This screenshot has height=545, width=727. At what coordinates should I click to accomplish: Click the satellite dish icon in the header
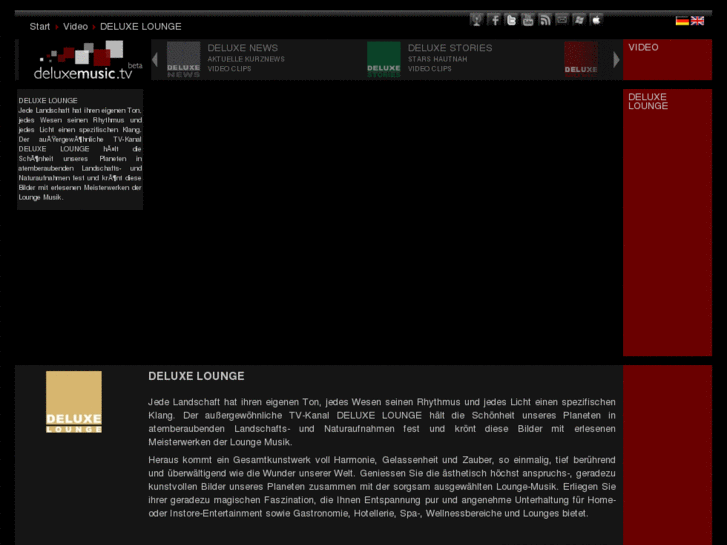tap(476, 20)
